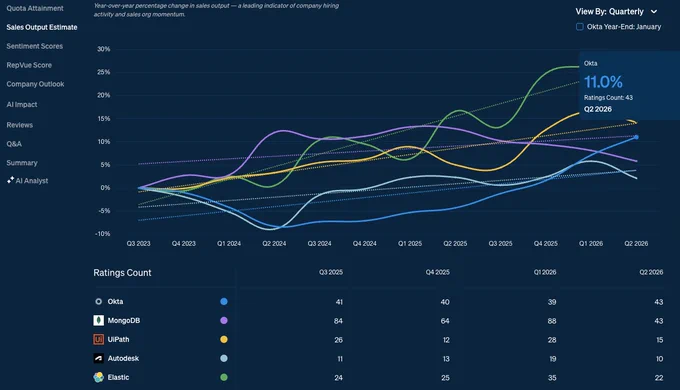This screenshot has width=680, height=390.
Task: Click the Okta company logo icon
Action: 98,302
